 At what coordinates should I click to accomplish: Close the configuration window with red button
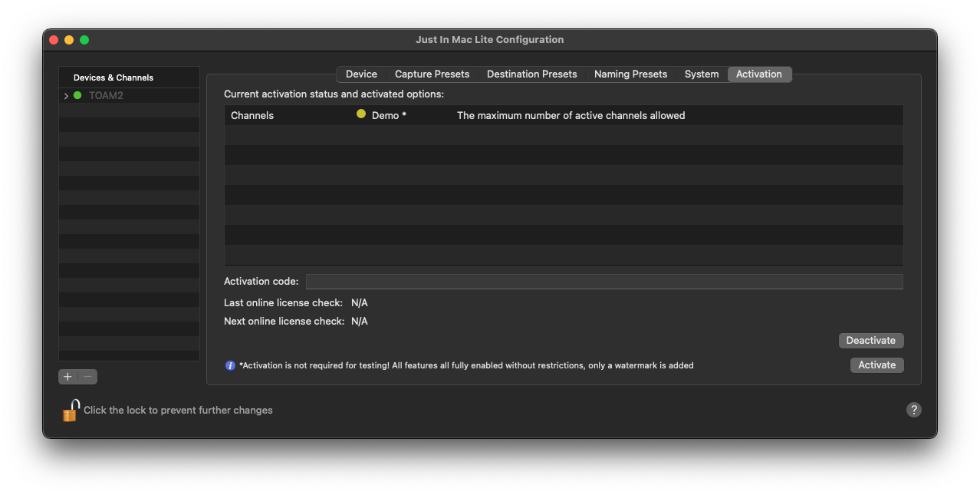click(54, 40)
